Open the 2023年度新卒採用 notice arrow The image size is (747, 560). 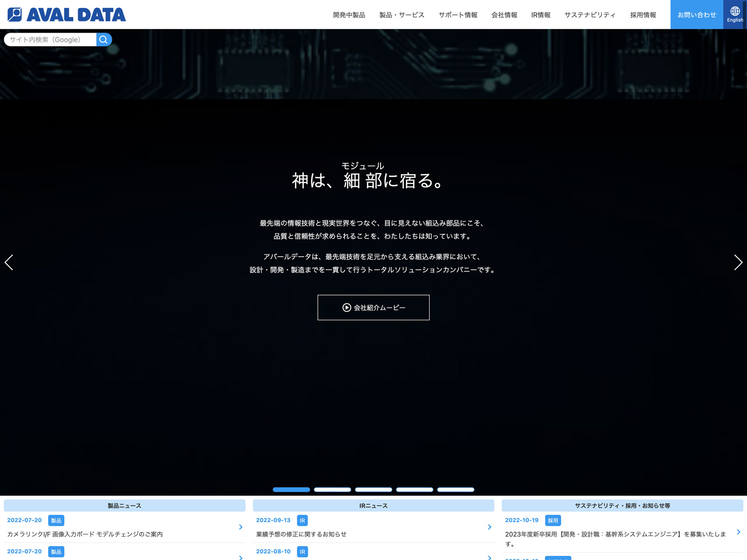tap(738, 532)
